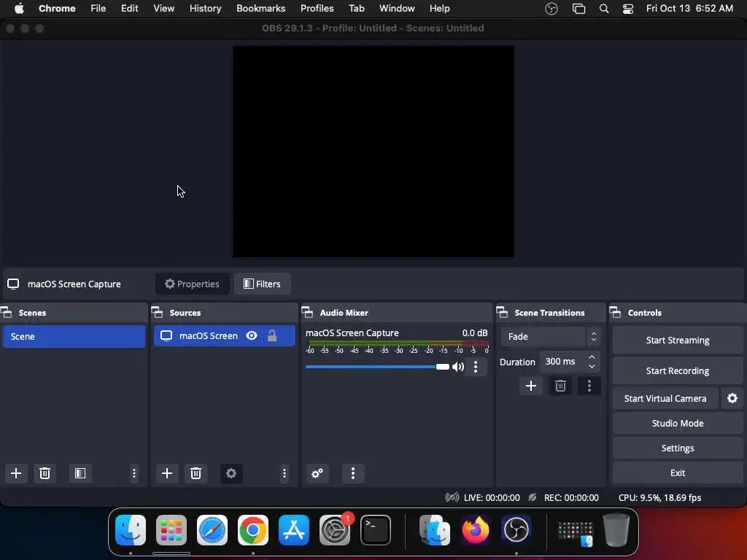Click OBS icon in macOS menu bar
Image resolution: width=747 pixels, height=560 pixels.
pos(551,9)
